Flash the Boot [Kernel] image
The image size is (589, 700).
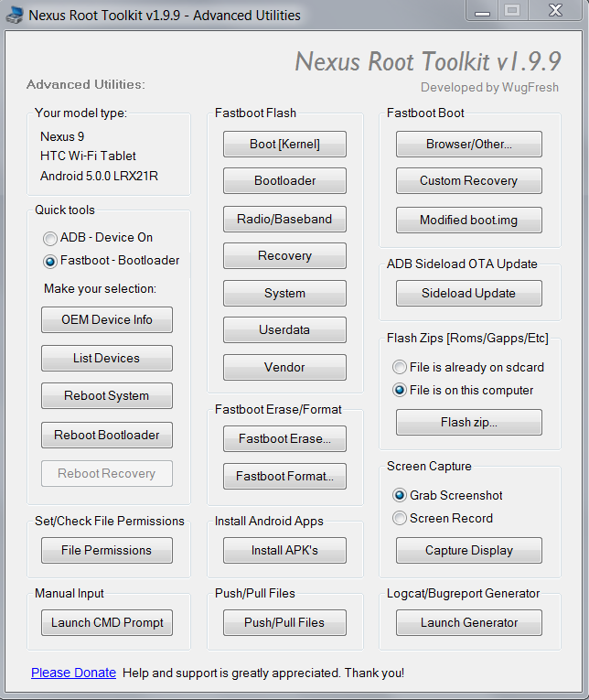284,144
